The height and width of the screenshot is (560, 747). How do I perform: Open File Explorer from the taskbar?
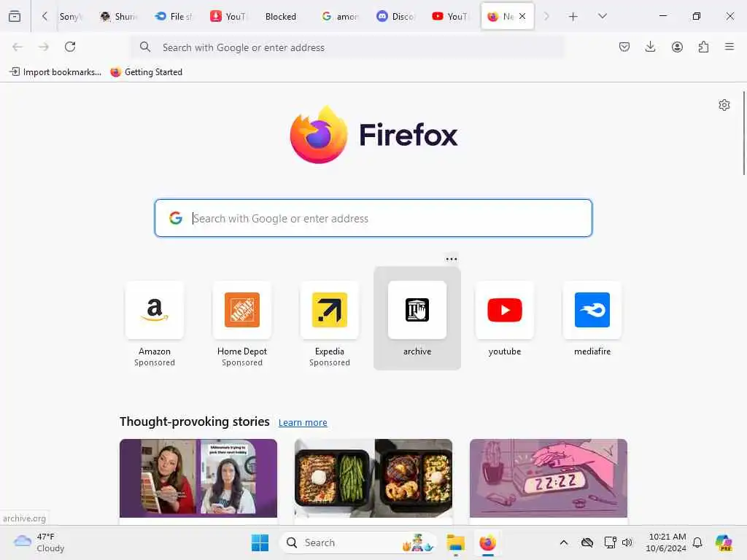pos(456,542)
